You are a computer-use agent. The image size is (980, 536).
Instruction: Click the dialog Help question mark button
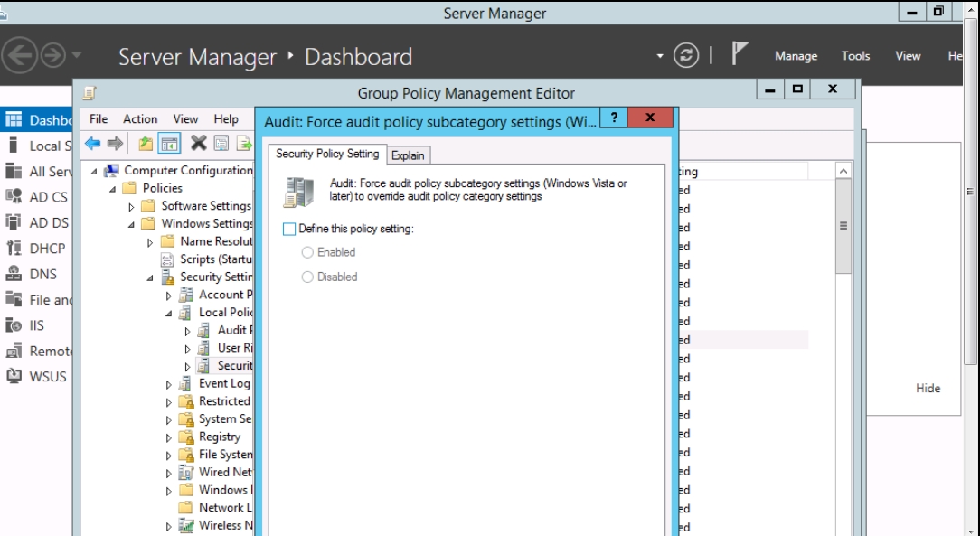coord(614,118)
